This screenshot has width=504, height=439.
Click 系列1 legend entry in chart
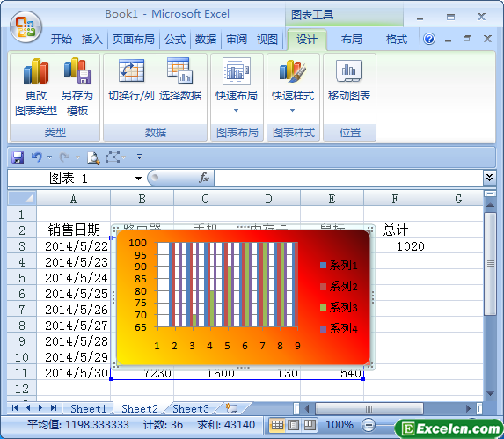(x=339, y=265)
